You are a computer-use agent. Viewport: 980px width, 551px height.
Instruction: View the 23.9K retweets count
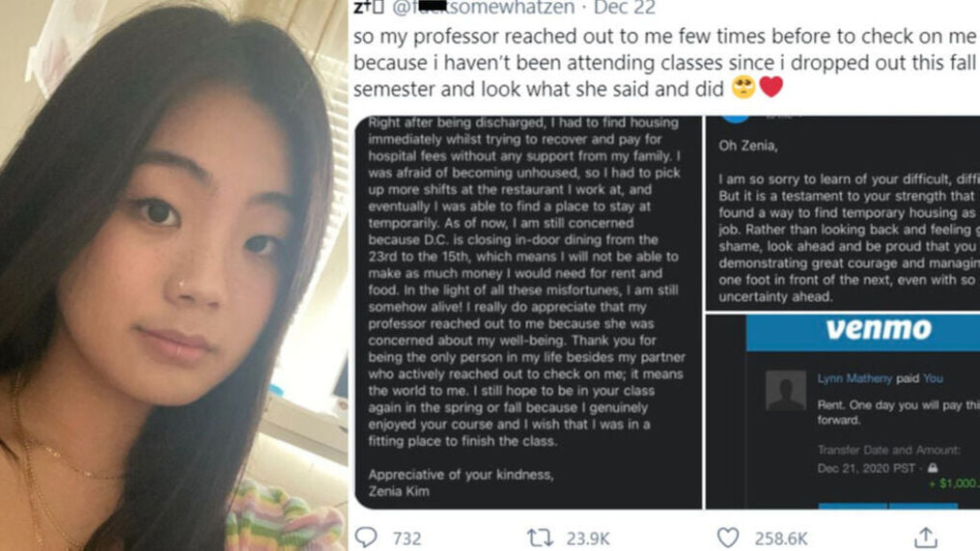click(587, 538)
